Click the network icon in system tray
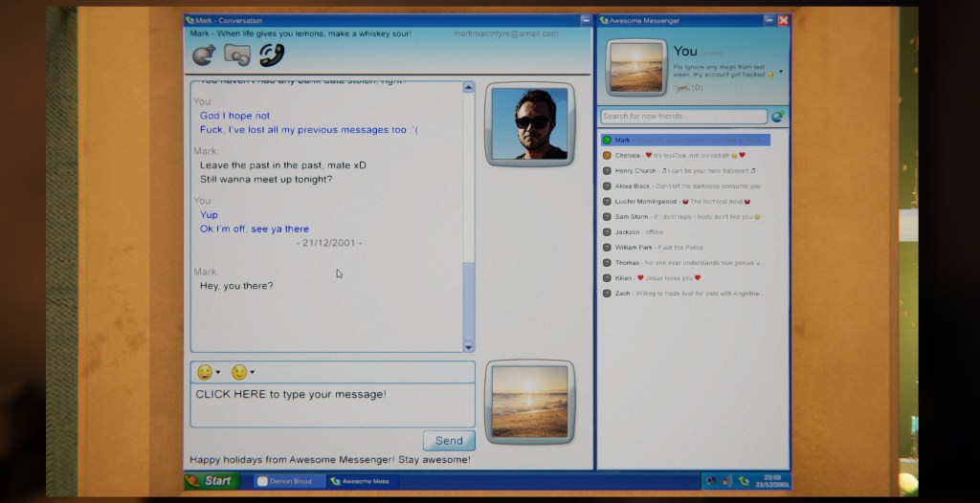Screen dimensions: 980x503 tap(711, 480)
